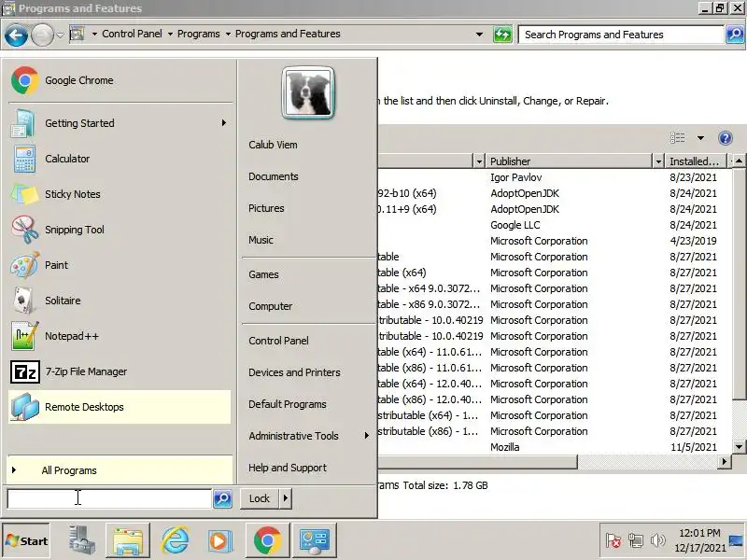Open the Name column filter dropdown
The width and height of the screenshot is (747, 560).
[x=479, y=161]
